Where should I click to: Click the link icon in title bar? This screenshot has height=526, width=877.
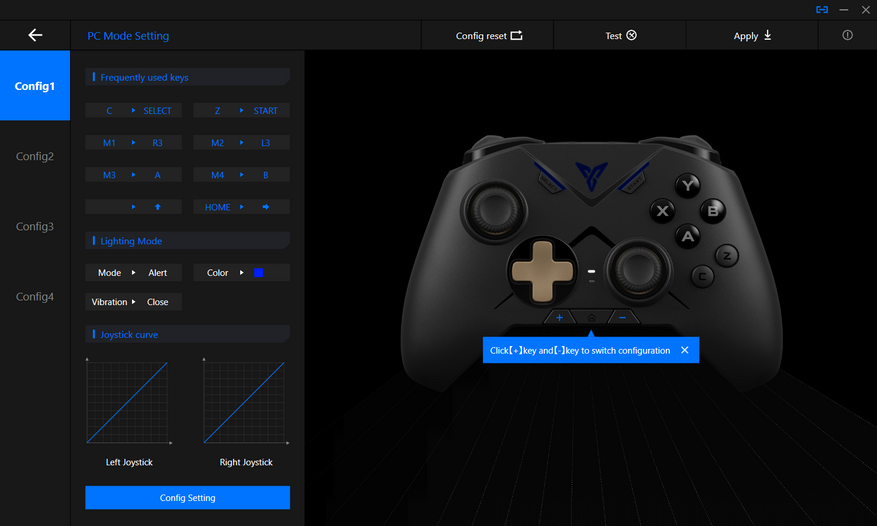tap(822, 10)
